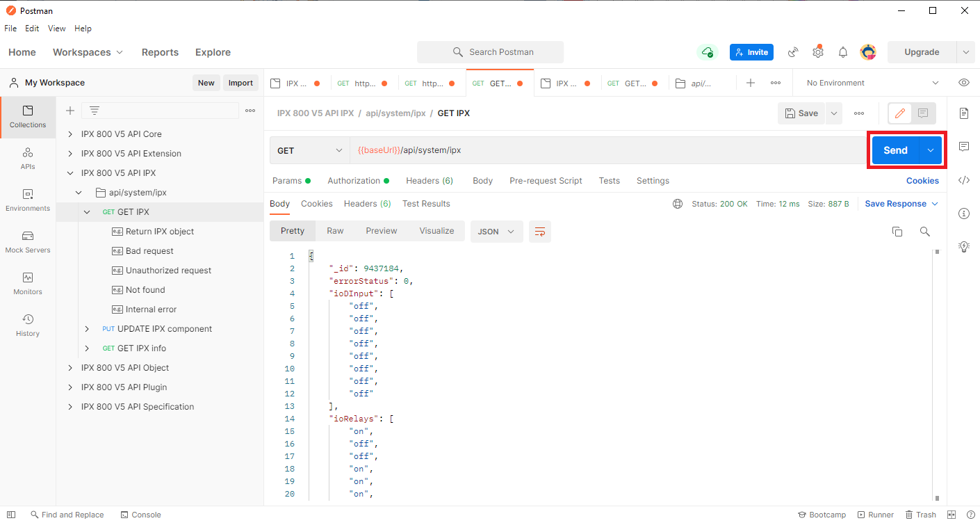The height and width of the screenshot is (523, 980).
Task: Open the related collections lightbulb icon
Action: click(963, 246)
